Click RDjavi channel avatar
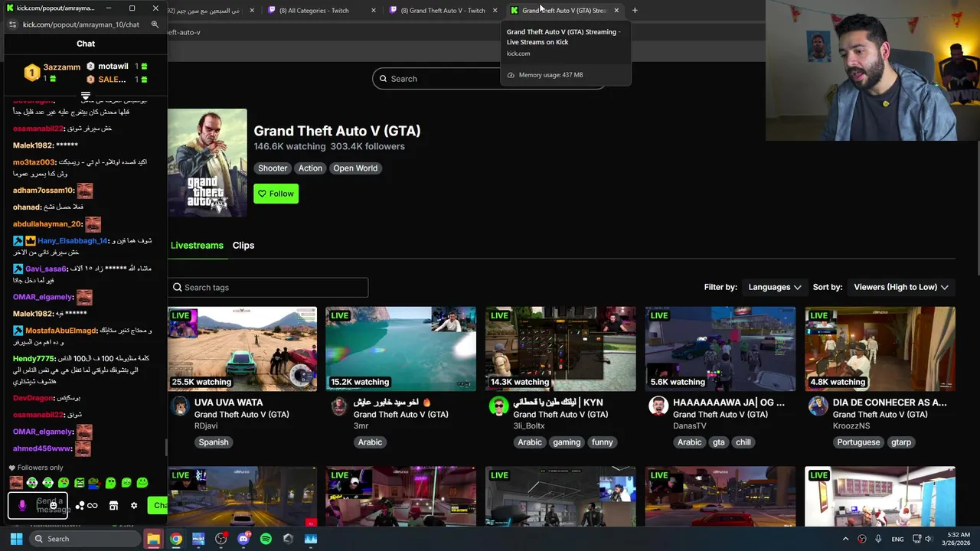This screenshot has width=980, height=551. (x=179, y=406)
